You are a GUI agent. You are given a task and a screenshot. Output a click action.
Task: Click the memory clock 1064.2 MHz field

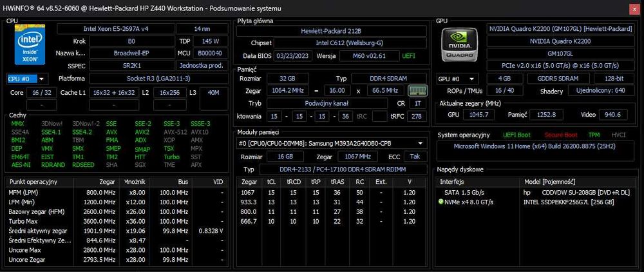(288, 90)
